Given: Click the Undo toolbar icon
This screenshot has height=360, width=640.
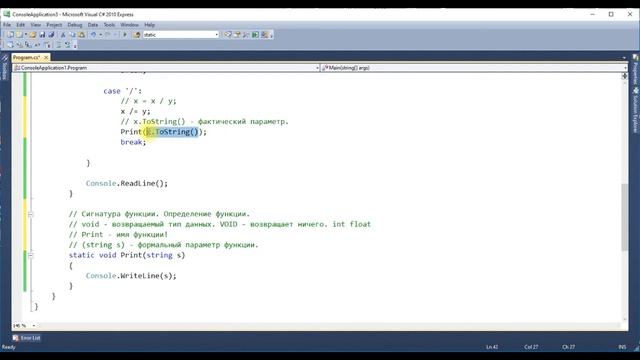Looking at the screenshot, I should 93,35.
